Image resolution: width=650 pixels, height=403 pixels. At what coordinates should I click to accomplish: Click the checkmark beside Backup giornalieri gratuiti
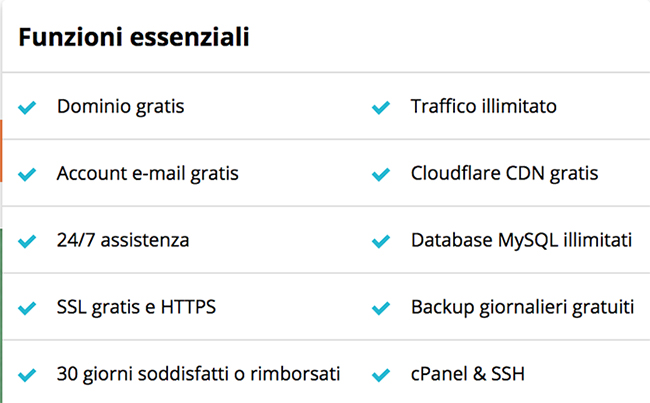(380, 308)
